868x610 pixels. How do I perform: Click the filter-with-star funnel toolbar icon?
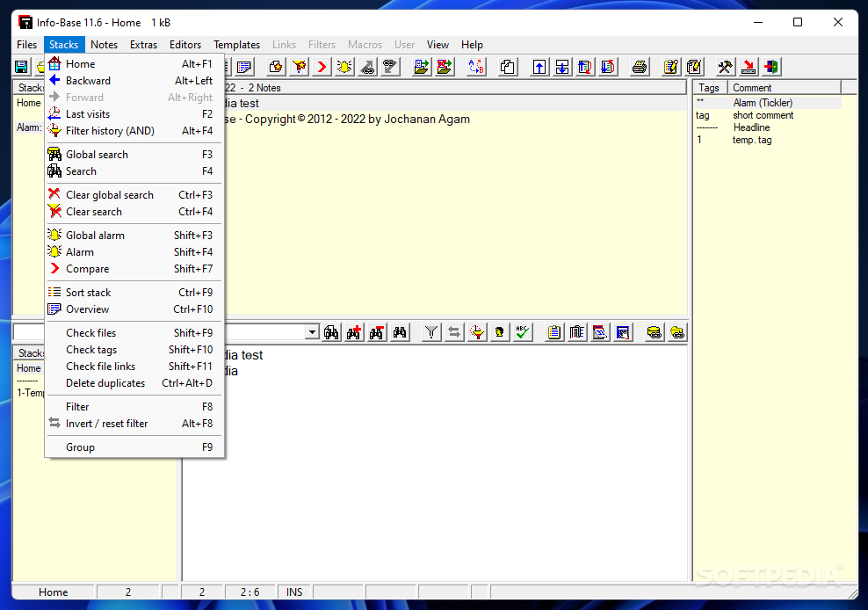click(x=299, y=67)
